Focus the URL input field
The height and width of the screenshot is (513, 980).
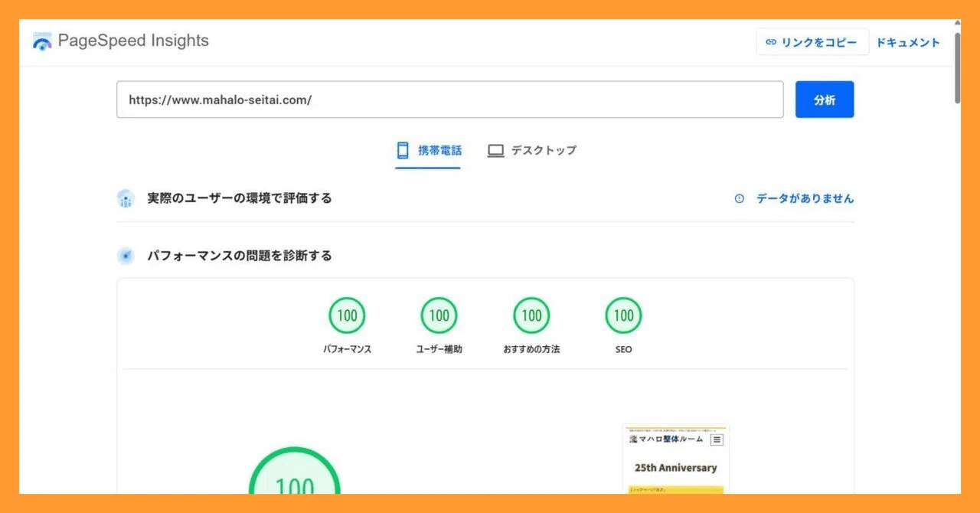(450, 100)
